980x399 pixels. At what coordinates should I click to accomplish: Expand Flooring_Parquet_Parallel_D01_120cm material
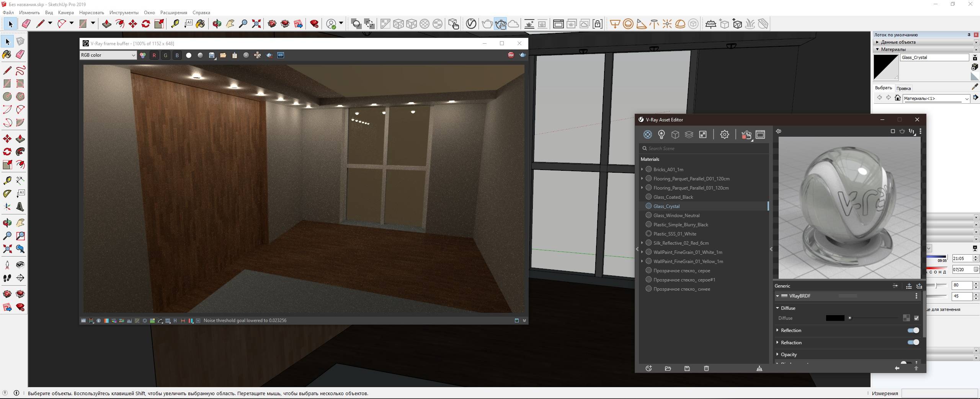(x=642, y=178)
